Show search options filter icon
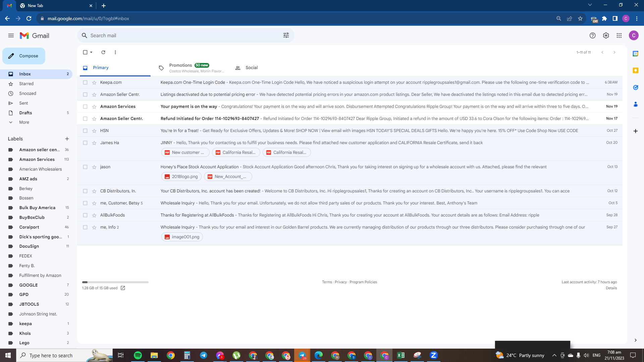The image size is (644, 362). click(x=286, y=36)
